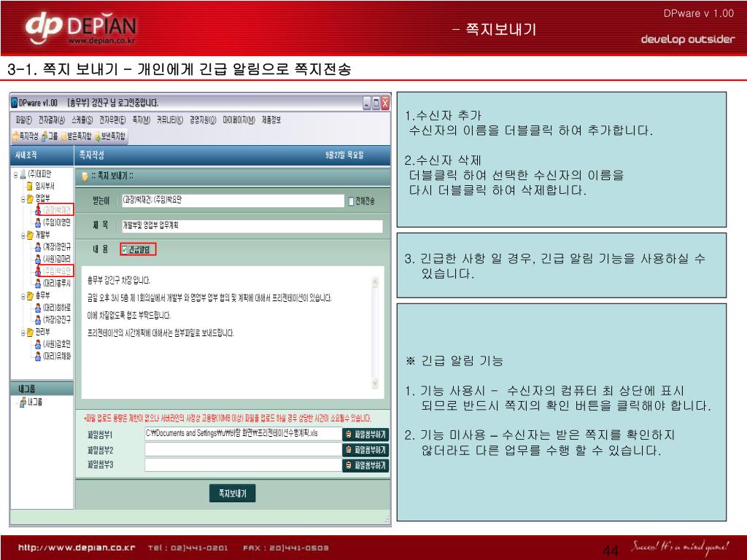Select (사원)김마리 in the organization tree
The width and height of the screenshot is (747, 560).
[x=57, y=259]
